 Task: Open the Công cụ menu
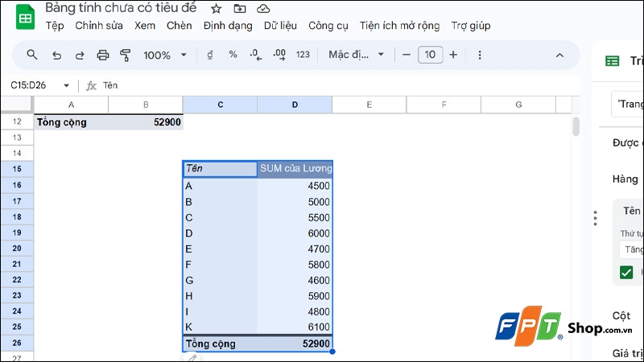tap(328, 26)
